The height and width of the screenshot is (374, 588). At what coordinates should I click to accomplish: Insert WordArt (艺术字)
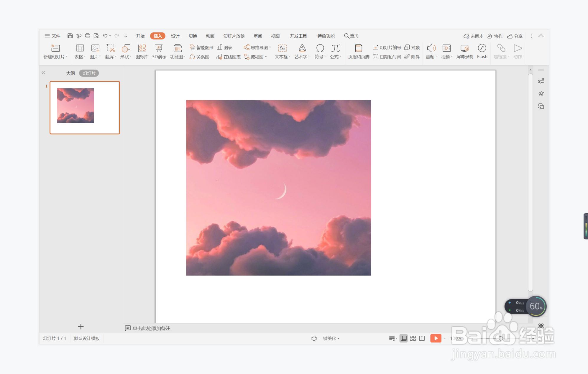click(x=302, y=52)
